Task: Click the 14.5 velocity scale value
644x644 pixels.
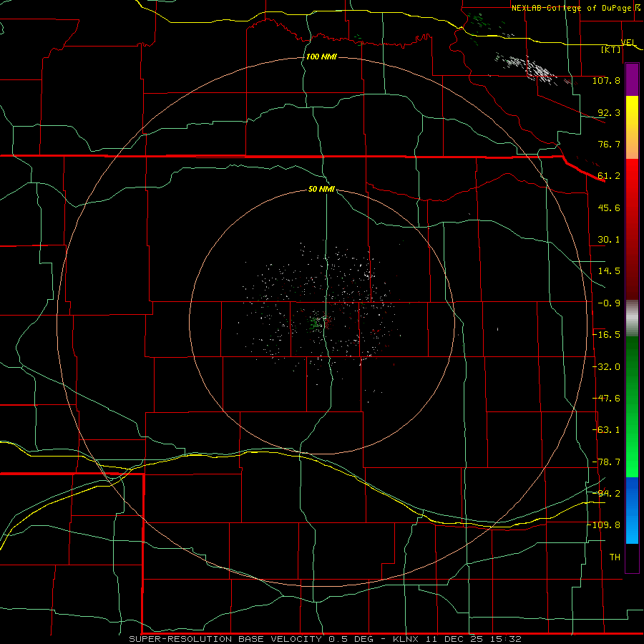Action: coord(609,271)
